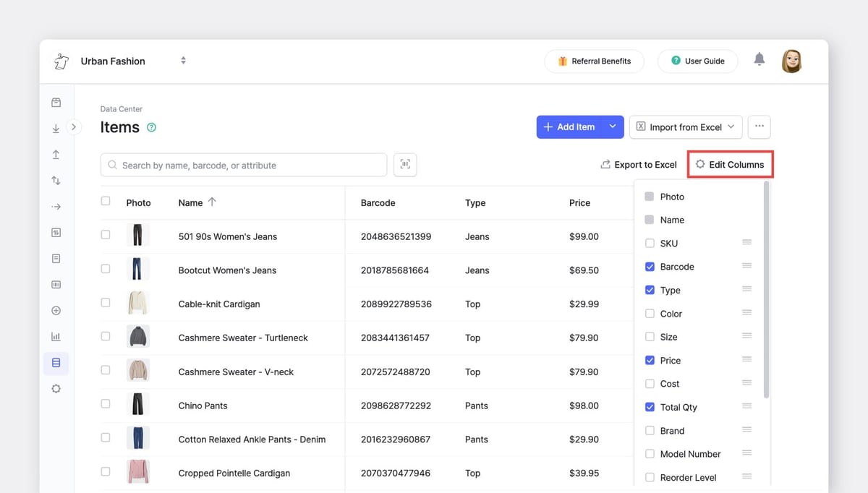Click the help icon next to Items title
The image size is (868, 493).
(152, 127)
